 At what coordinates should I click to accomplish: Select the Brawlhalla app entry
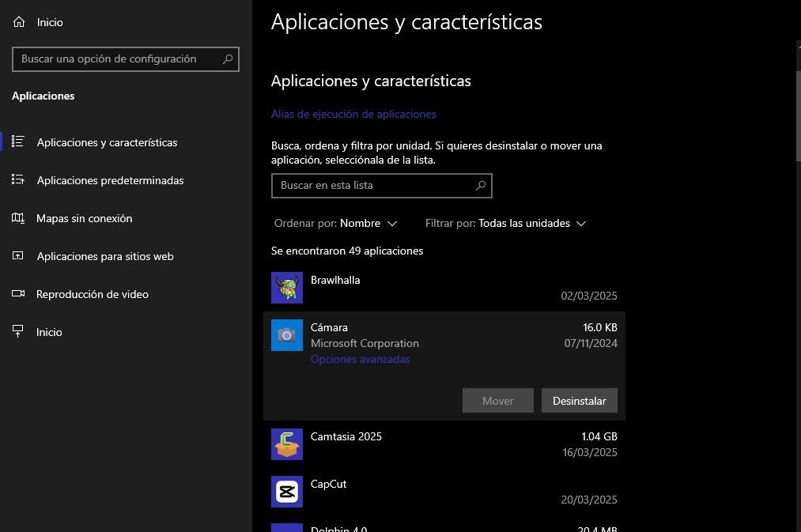444,288
